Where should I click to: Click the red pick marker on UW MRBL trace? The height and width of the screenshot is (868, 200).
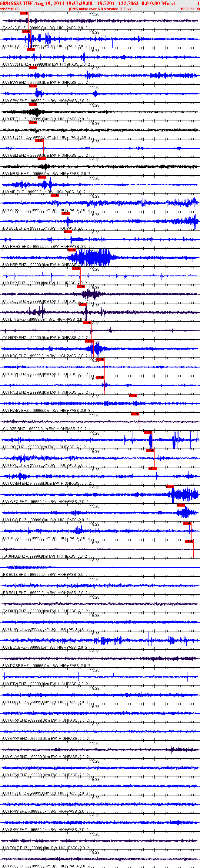(x=41, y=159)
